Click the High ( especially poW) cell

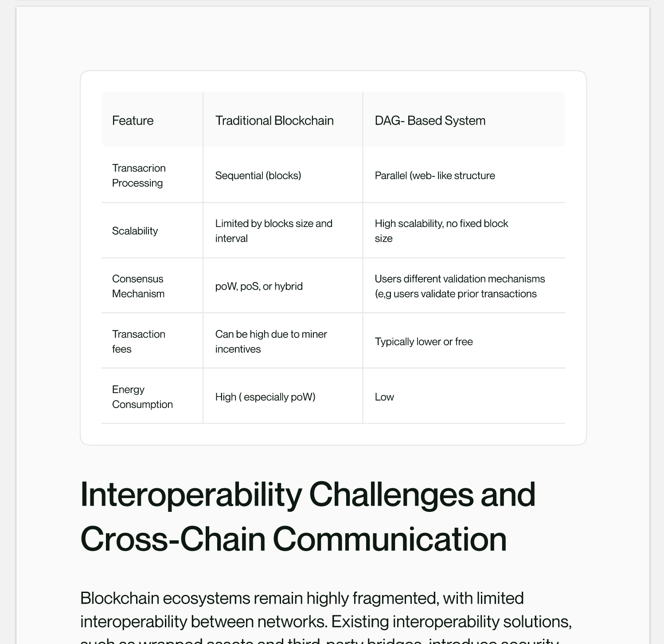point(265,397)
